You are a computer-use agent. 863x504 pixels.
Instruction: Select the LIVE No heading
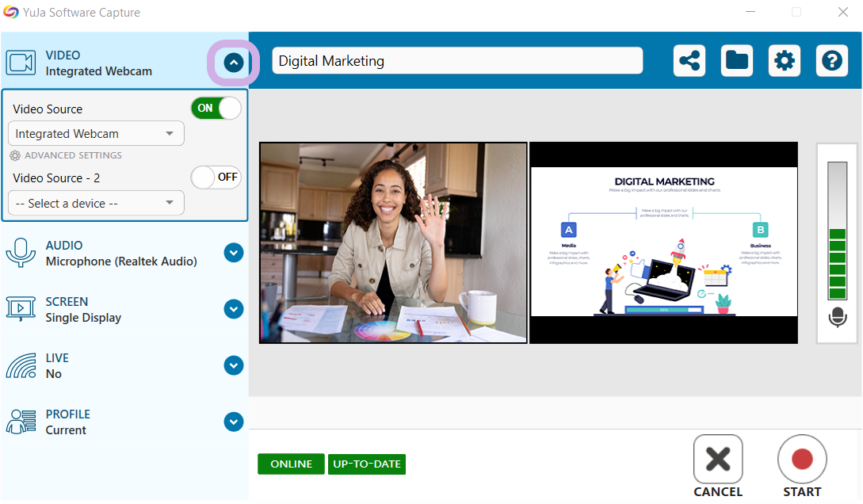[x=57, y=366]
